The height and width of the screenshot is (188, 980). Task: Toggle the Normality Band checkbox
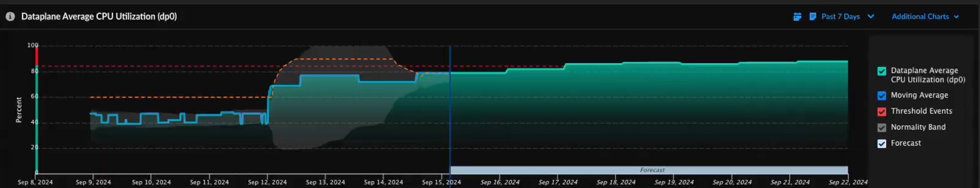[x=882, y=128]
